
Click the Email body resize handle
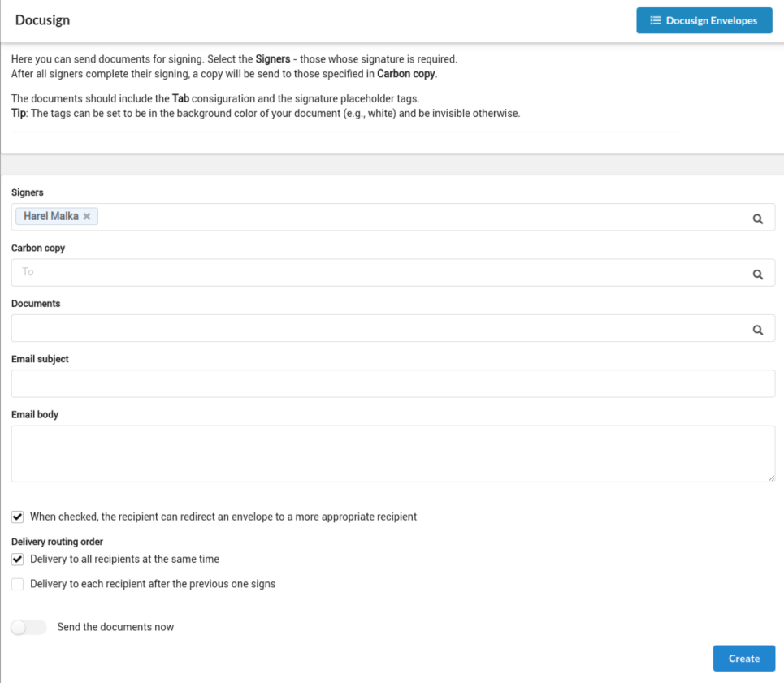770,478
